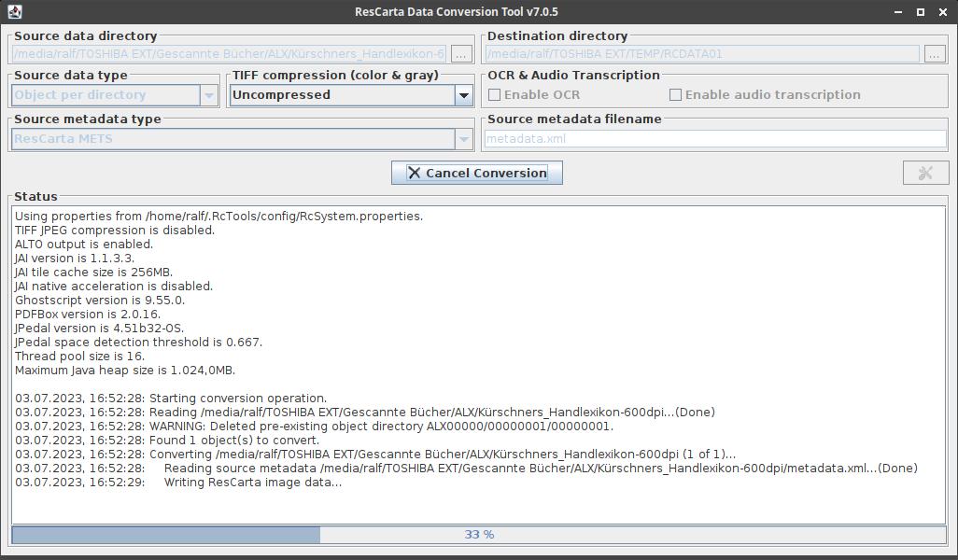This screenshot has height=560, width=958.
Task: Click the 'Thread pool size is 16.' line
Action: (x=79, y=356)
